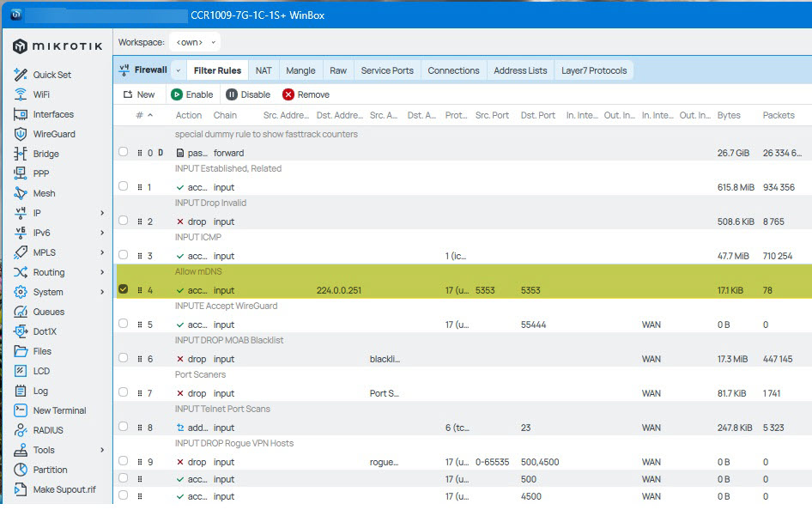Open the Bridge sidebar icon
The width and height of the screenshot is (812, 528).
[21, 154]
